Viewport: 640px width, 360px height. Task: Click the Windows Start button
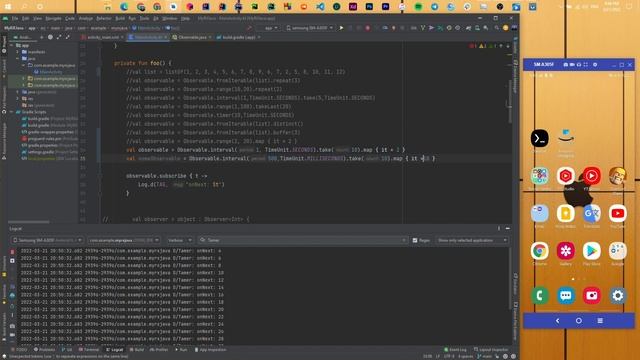click(8, 7)
